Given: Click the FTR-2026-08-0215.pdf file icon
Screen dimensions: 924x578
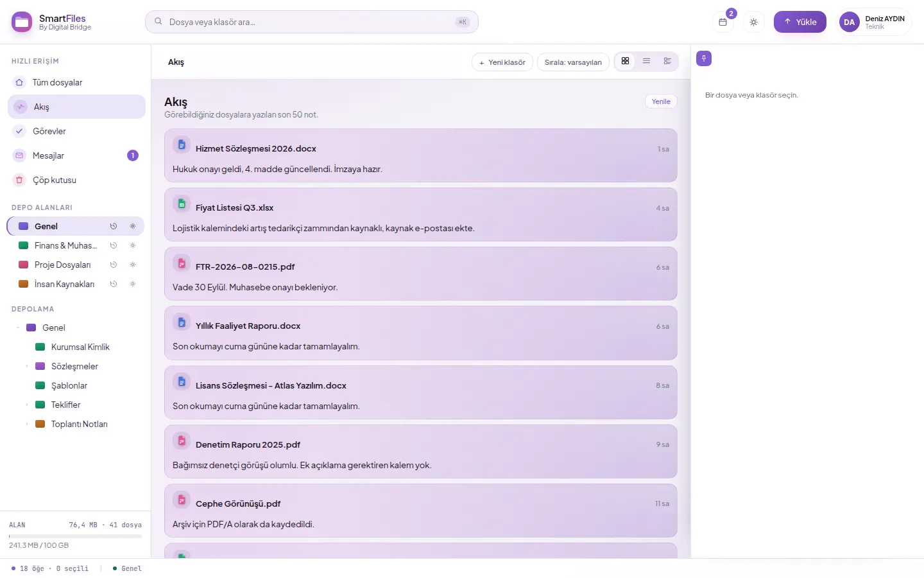Looking at the screenshot, I should point(182,263).
